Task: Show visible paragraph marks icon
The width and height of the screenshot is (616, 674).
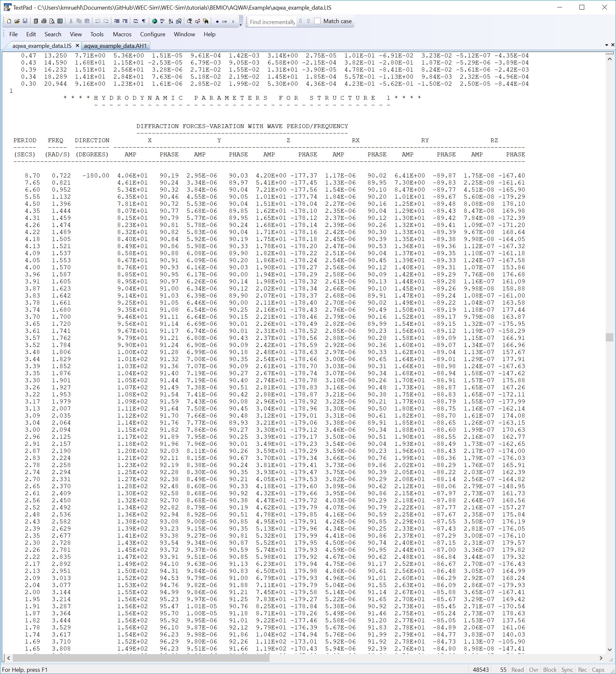Action: pos(144,21)
